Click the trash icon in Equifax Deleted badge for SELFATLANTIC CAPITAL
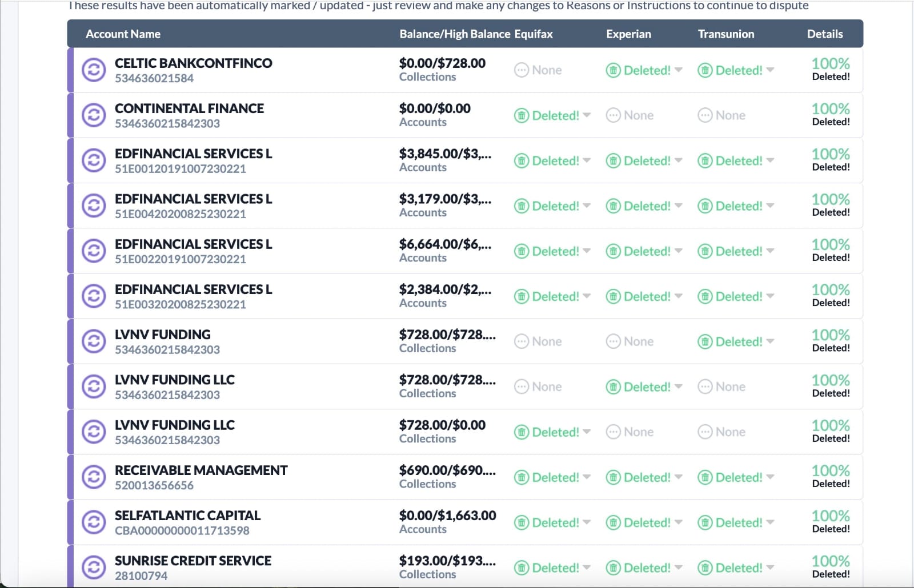Image resolution: width=914 pixels, height=588 pixels. pyautogui.click(x=523, y=522)
